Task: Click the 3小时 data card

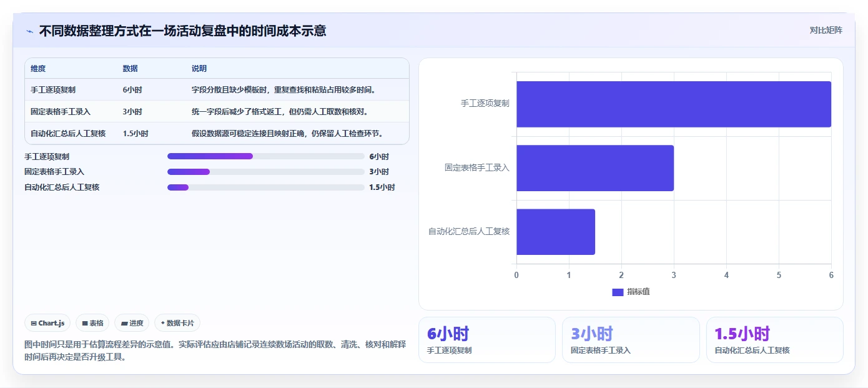Action: click(631, 340)
